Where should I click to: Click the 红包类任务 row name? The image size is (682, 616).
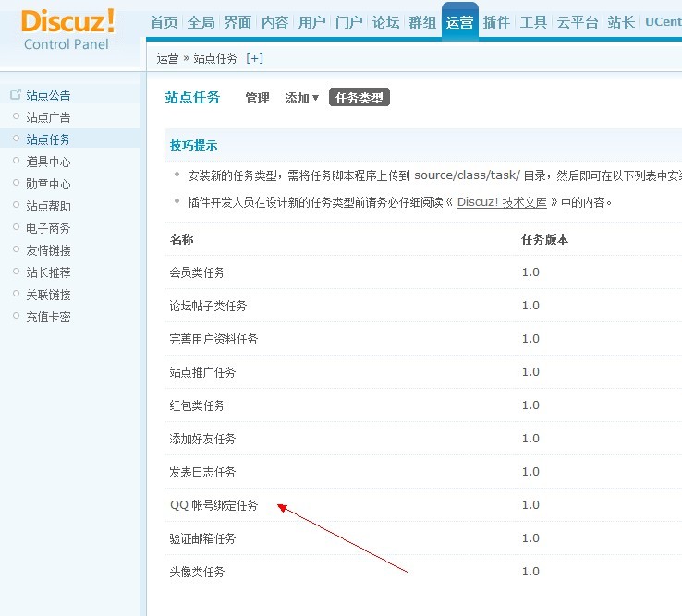pyautogui.click(x=197, y=405)
